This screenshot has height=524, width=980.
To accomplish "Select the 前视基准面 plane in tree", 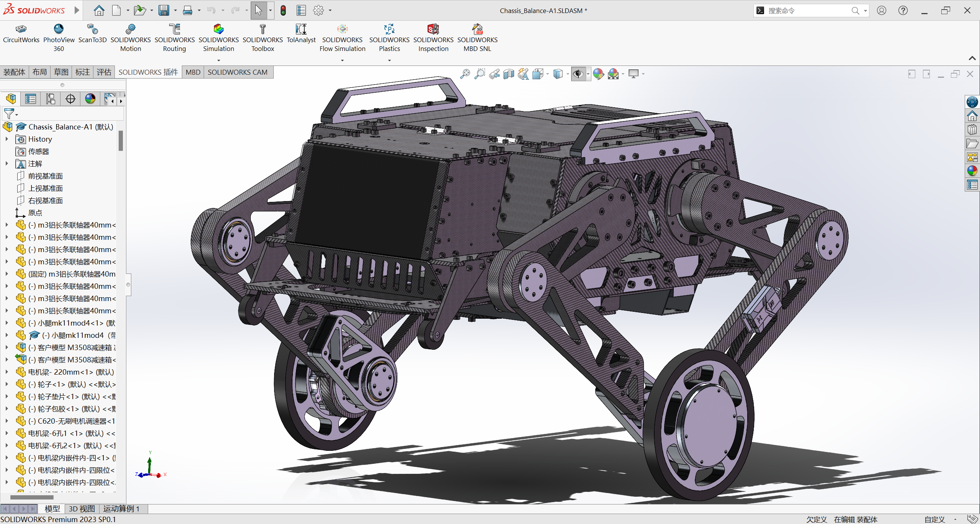I will 46,176.
